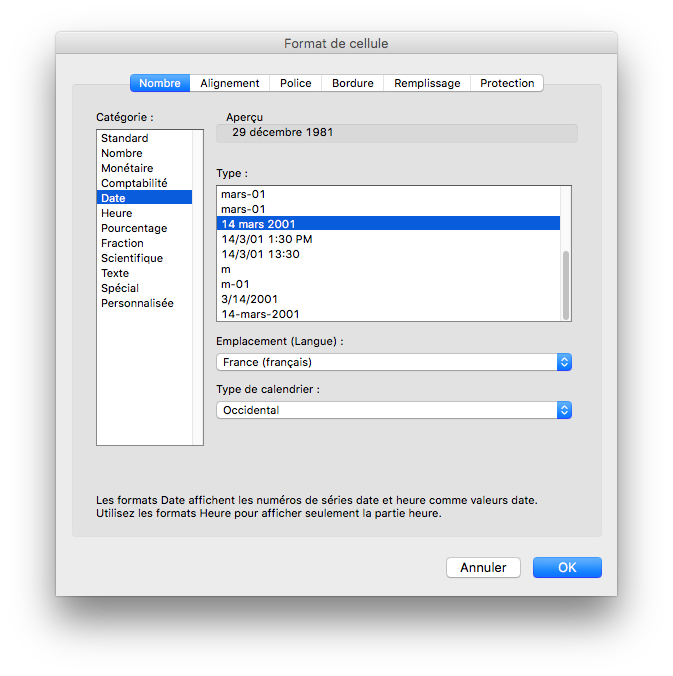Choose the Standard category
Viewport: 673px width, 676px height.
tap(125, 138)
